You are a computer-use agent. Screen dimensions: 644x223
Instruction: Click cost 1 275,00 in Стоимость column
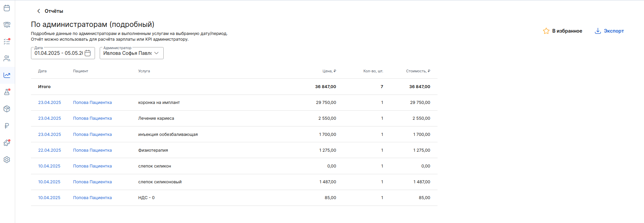click(422, 150)
